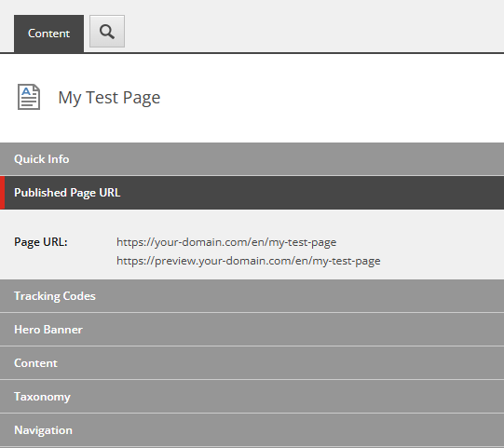The image size is (504, 448).
Task: Expand the Navigation section
Action: pos(252,430)
